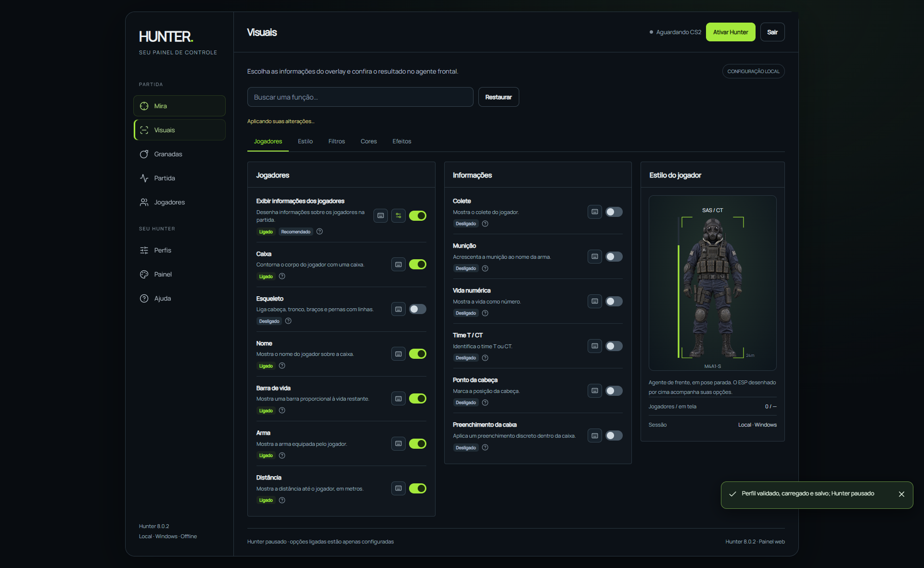Click the Aguardando CS2 status text
The image size is (924, 568).
pyautogui.click(x=679, y=32)
